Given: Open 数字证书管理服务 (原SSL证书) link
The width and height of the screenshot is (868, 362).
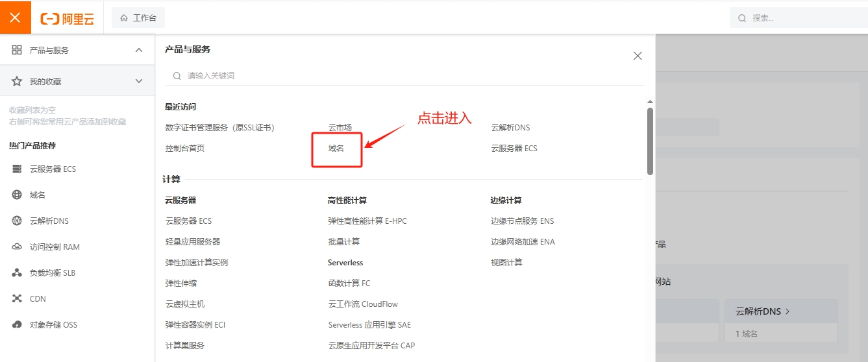Looking at the screenshot, I should click(x=220, y=127).
